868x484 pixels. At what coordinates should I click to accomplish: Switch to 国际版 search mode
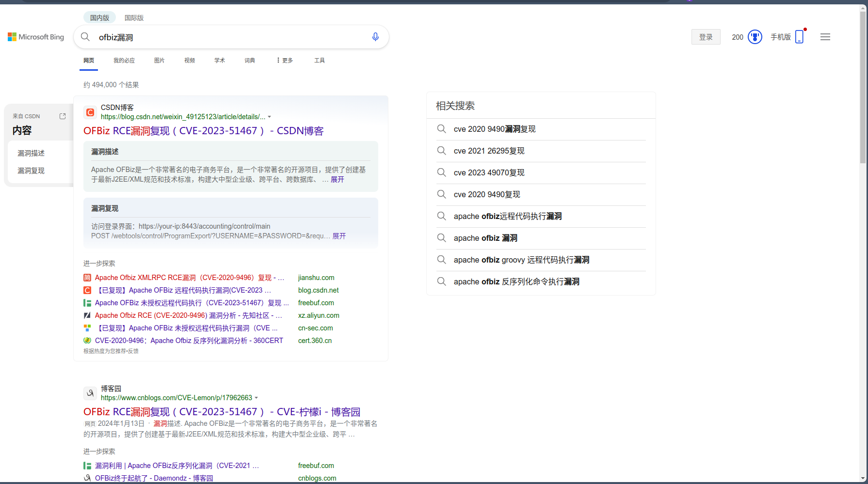pos(134,17)
